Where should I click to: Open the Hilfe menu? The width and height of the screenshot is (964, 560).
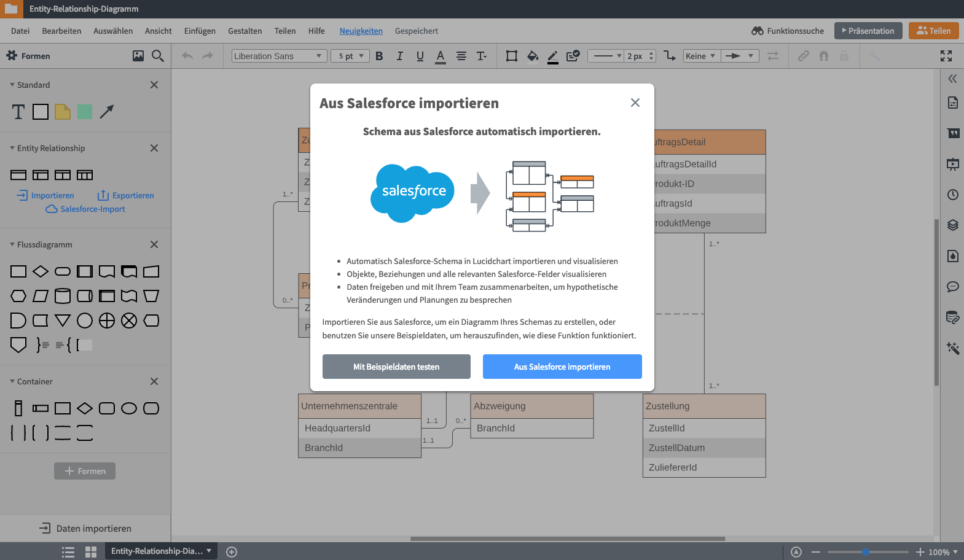pyautogui.click(x=316, y=31)
